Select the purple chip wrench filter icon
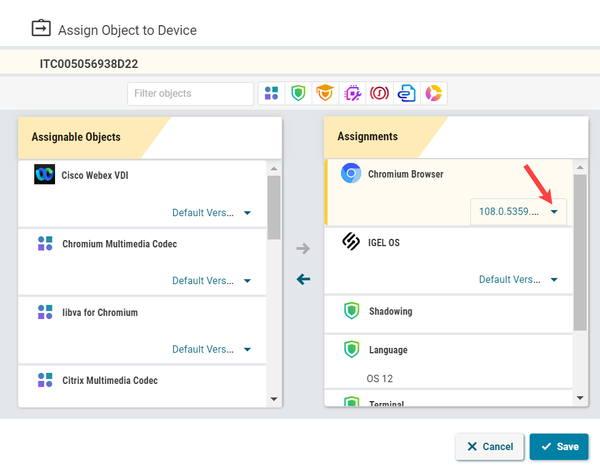The image size is (600, 466). [x=352, y=94]
